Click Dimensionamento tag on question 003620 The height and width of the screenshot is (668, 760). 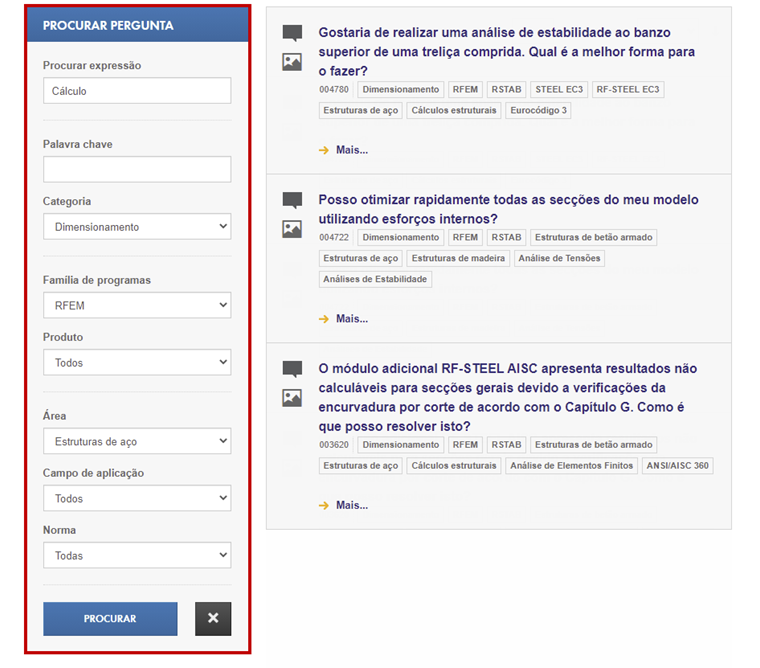[400, 445]
